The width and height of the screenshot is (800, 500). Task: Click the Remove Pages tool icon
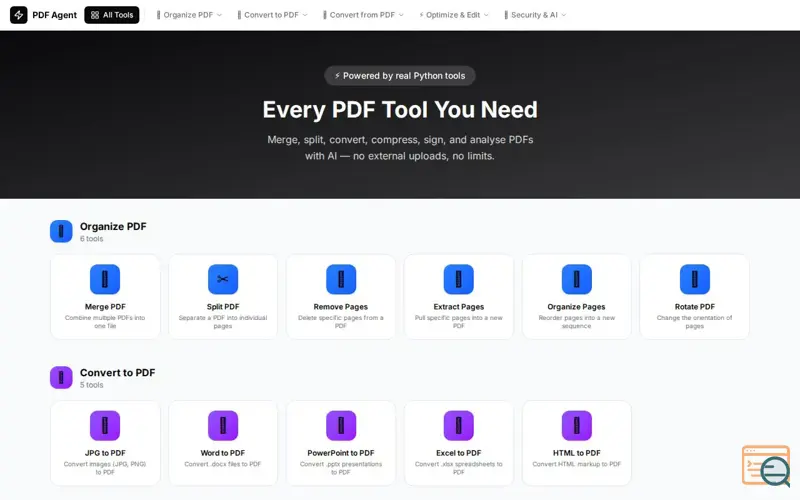click(341, 279)
